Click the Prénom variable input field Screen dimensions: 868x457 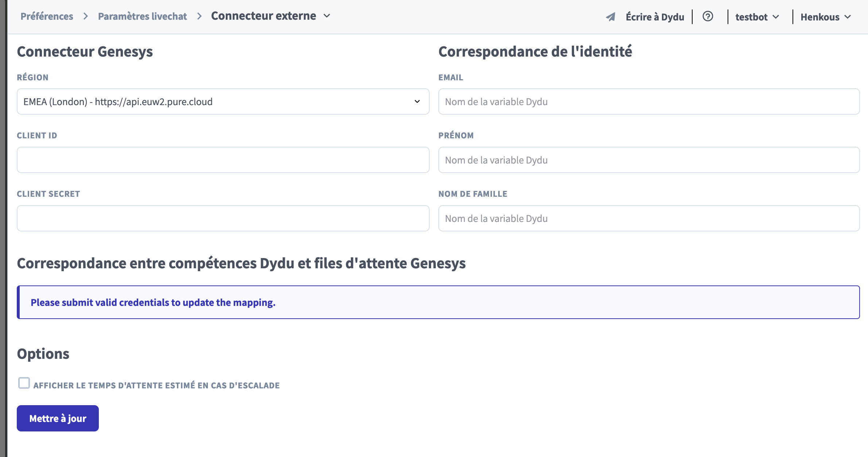649,160
